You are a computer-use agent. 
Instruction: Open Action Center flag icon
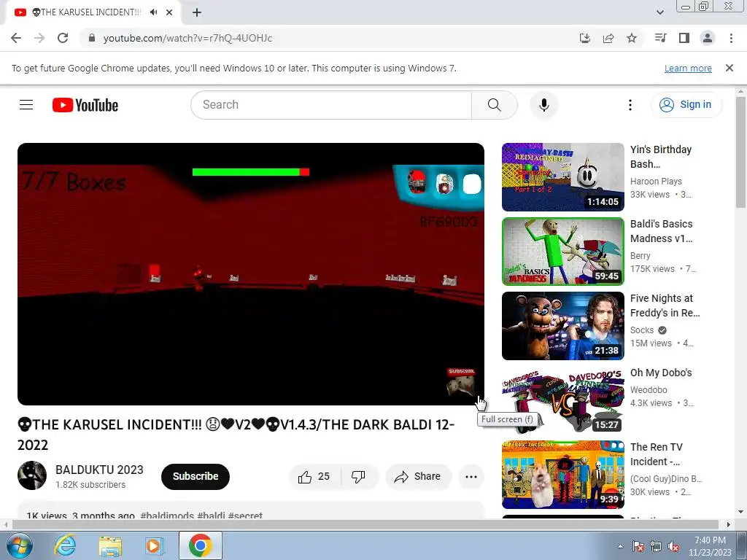pos(638,546)
